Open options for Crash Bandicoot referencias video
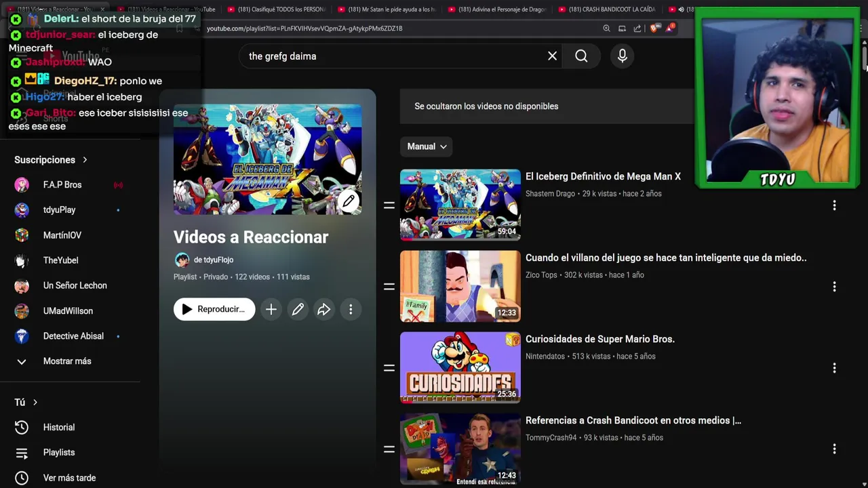 tap(834, 449)
